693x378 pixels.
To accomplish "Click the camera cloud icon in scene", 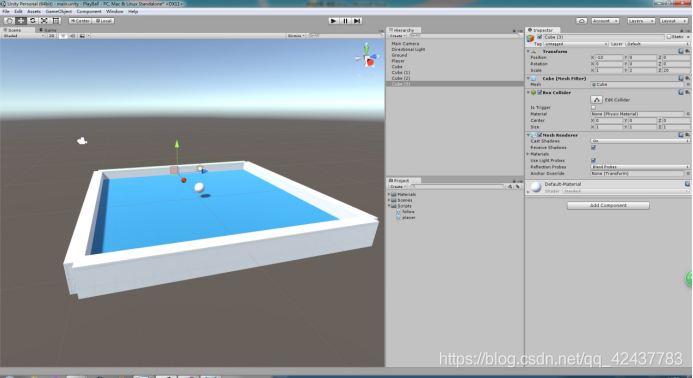I will [x=82, y=141].
